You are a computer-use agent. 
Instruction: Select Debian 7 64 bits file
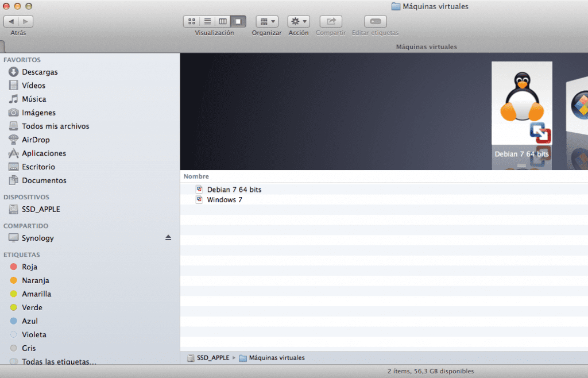point(234,189)
